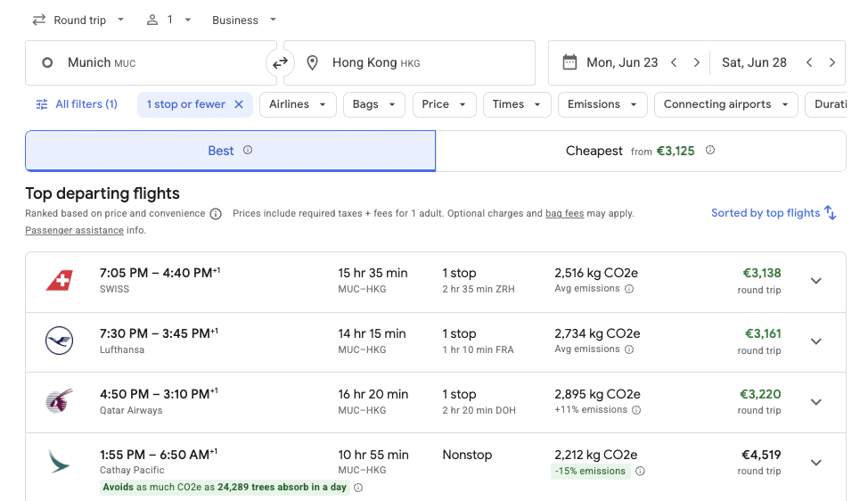The height and width of the screenshot is (501, 868).
Task: Go to previous departure date
Action: (674, 62)
